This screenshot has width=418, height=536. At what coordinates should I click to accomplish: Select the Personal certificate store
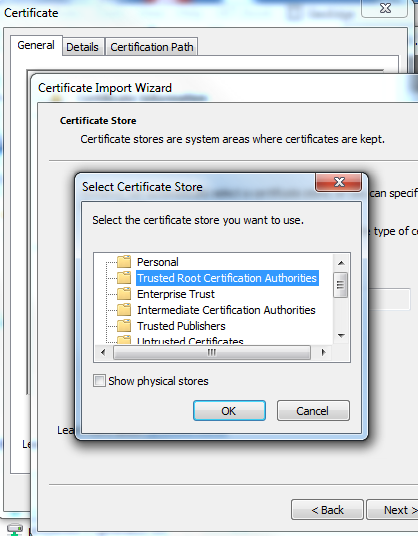(158, 262)
